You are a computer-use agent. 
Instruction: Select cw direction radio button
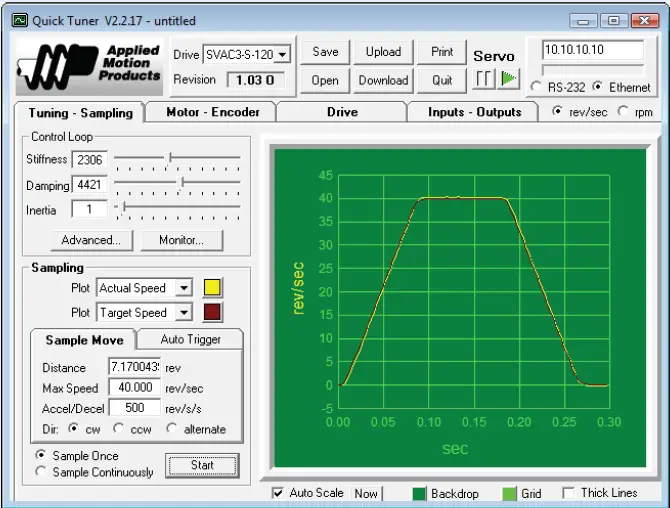[x=73, y=428]
